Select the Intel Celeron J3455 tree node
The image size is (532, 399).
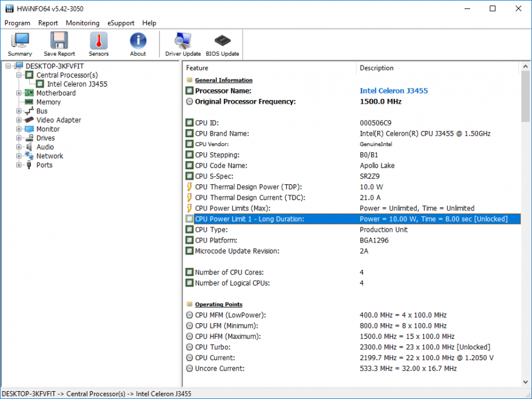(x=77, y=84)
